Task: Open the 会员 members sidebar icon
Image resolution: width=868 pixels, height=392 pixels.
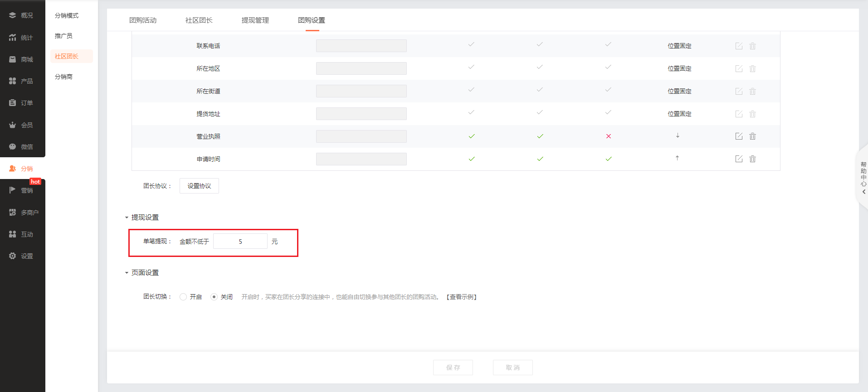Action: coord(13,125)
